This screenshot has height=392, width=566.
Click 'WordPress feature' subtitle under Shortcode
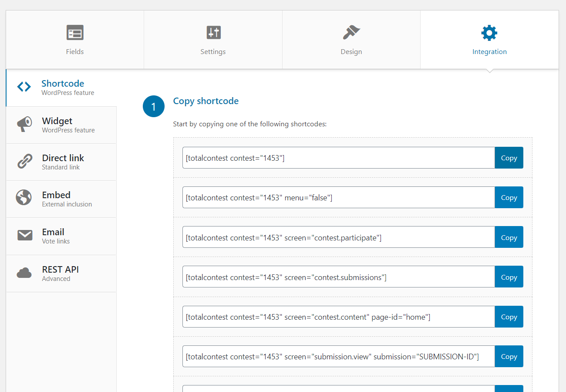point(68,93)
